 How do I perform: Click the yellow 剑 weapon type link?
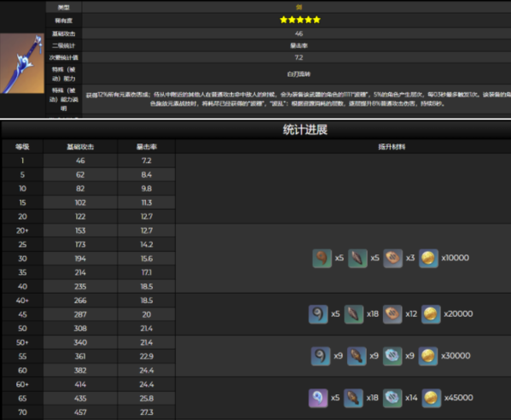pyautogui.click(x=299, y=7)
